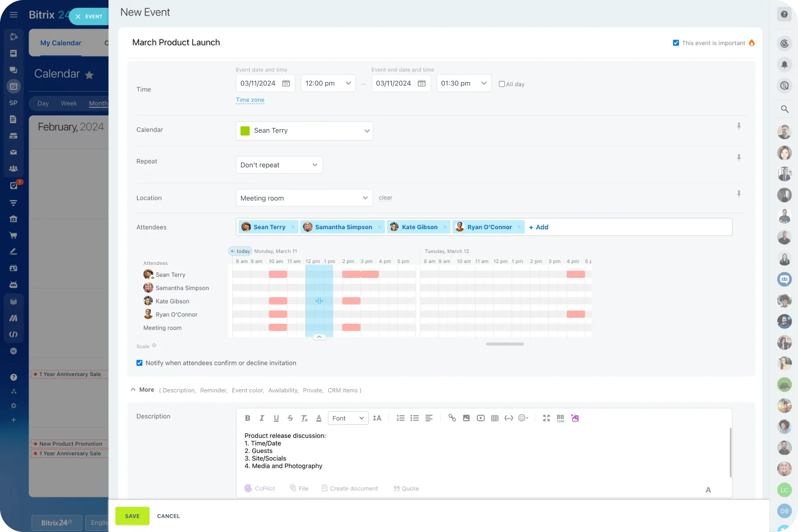Open the emoji picker in the editor
This screenshot has width=798, height=532.
[522, 418]
